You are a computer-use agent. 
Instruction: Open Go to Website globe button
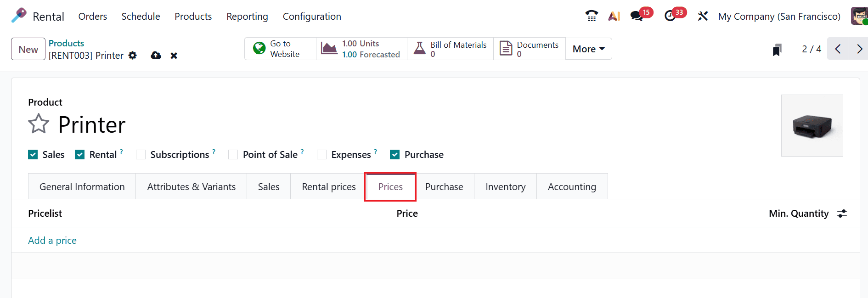[280, 49]
